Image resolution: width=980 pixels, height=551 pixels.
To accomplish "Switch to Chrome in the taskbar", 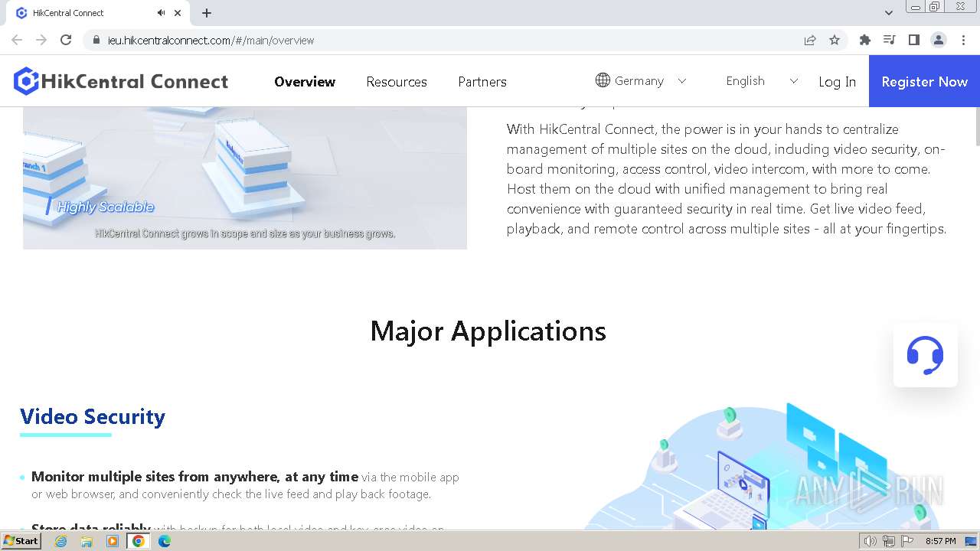I will click(139, 540).
